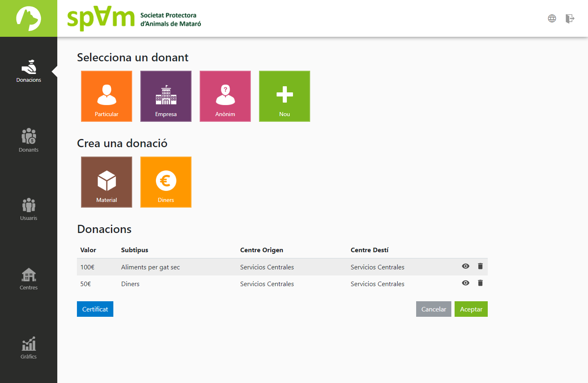The width and height of the screenshot is (588, 383).
Task: Click the SPAM Societat Protectora logo
Action: pyautogui.click(x=134, y=19)
